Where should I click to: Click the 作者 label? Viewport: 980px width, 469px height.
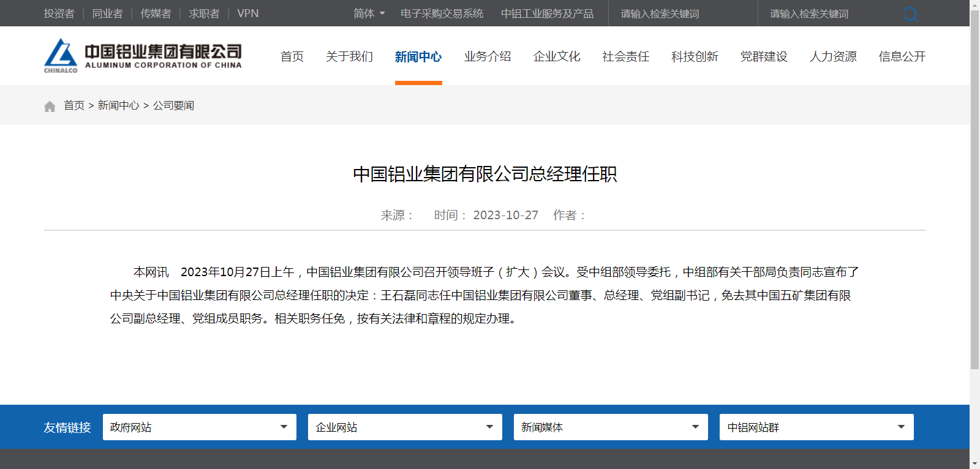pos(569,215)
